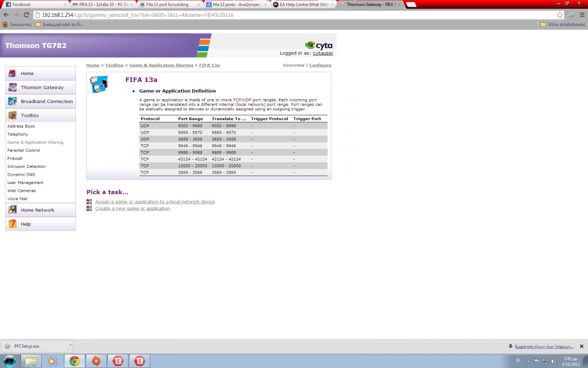This screenshot has height=368, width=588.
Task: Open the Help sidebar menu item
Action: pyautogui.click(x=41, y=224)
